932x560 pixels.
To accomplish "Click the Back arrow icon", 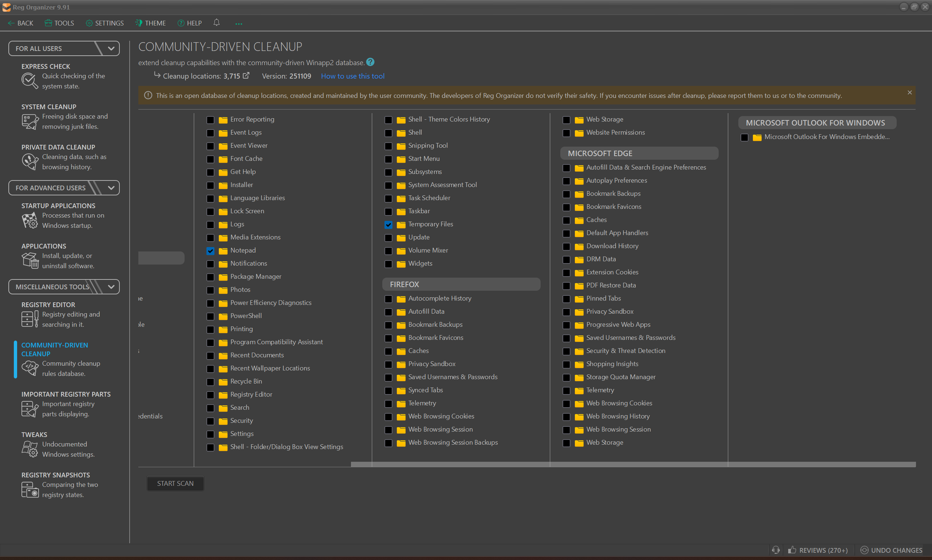I will point(11,23).
